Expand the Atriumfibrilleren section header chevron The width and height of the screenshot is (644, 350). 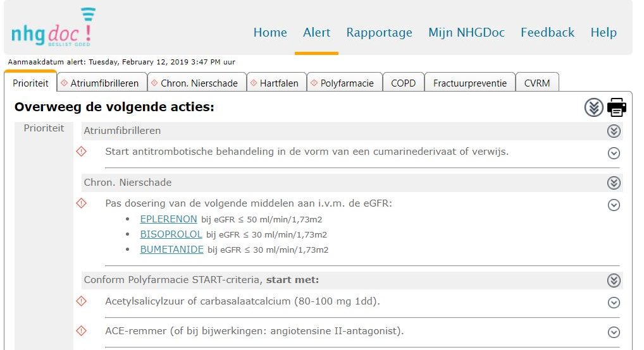(613, 131)
